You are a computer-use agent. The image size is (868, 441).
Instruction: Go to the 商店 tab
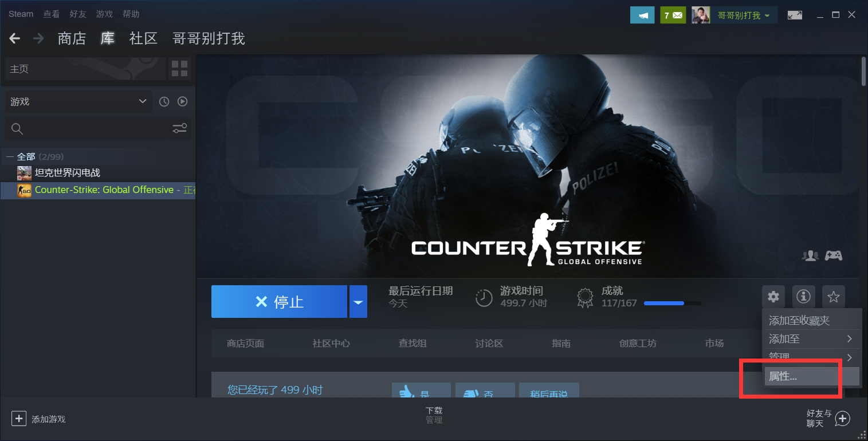tap(72, 38)
